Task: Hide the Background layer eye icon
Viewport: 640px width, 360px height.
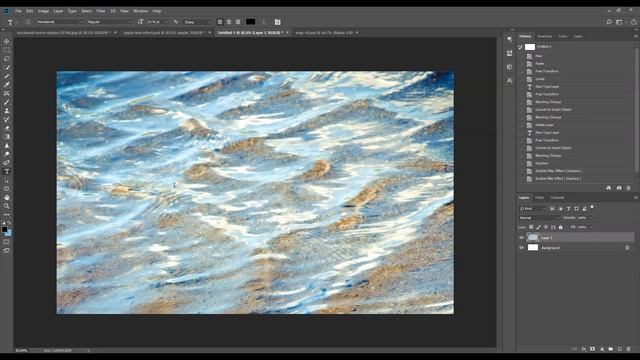Action: (x=521, y=247)
